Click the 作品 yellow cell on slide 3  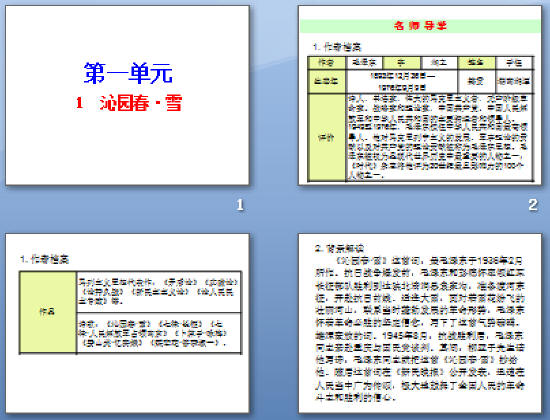pyautogui.click(x=48, y=312)
